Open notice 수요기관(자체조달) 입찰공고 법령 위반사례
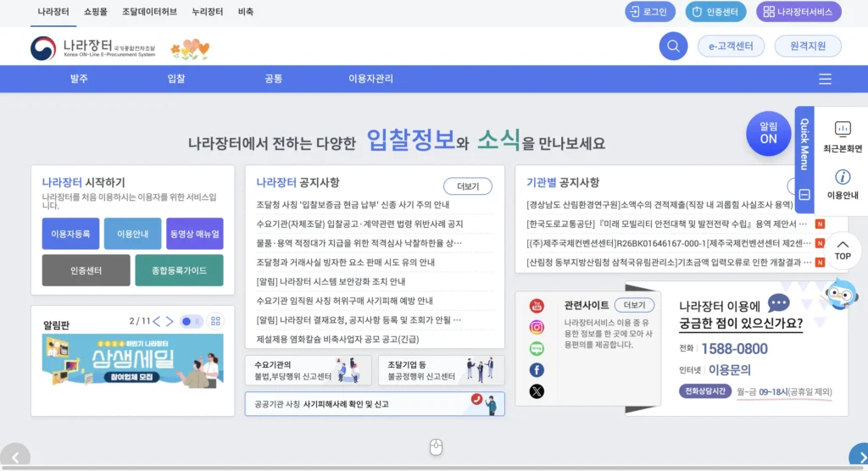868x471 pixels. (x=359, y=224)
